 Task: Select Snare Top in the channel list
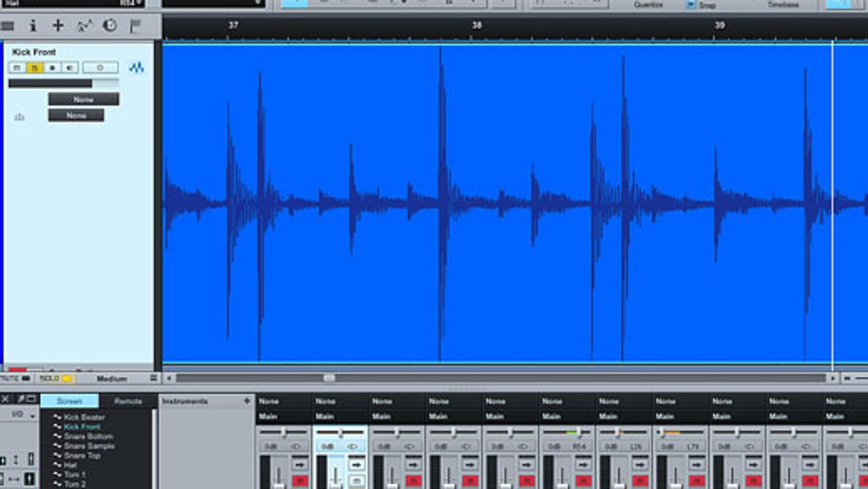click(82, 456)
